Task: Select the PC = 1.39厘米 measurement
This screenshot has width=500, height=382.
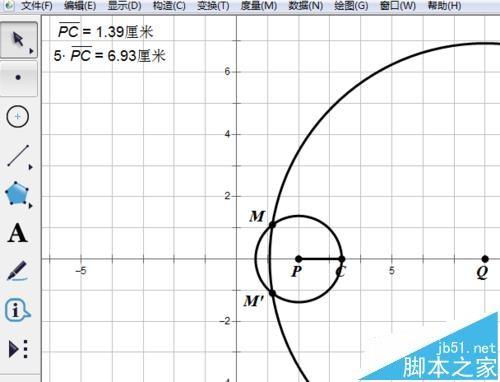Action: coord(105,31)
